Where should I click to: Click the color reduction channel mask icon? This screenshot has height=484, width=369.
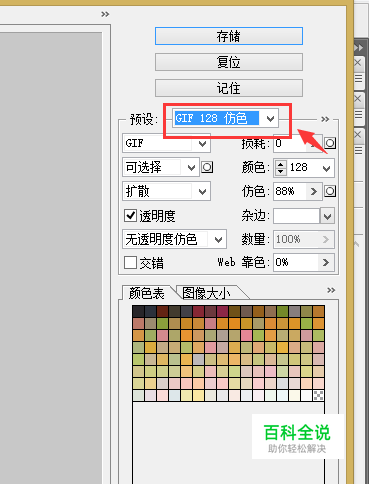tap(207, 167)
